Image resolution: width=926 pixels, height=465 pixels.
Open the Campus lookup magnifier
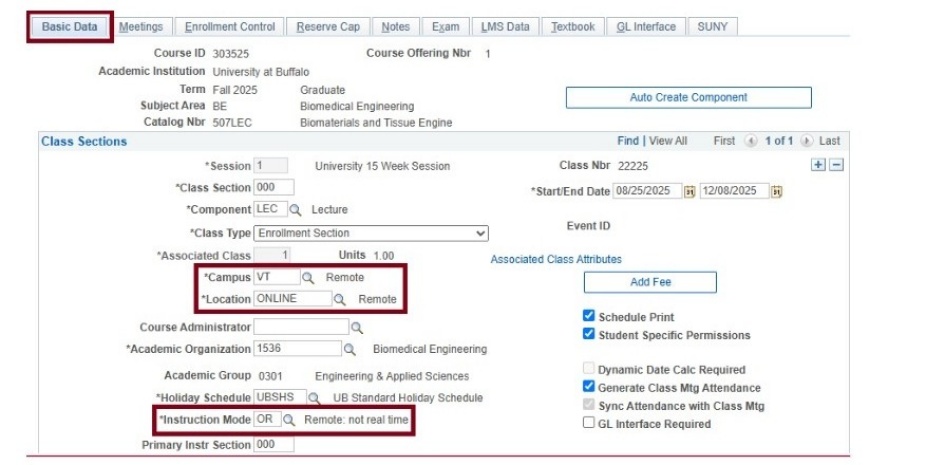click(308, 278)
